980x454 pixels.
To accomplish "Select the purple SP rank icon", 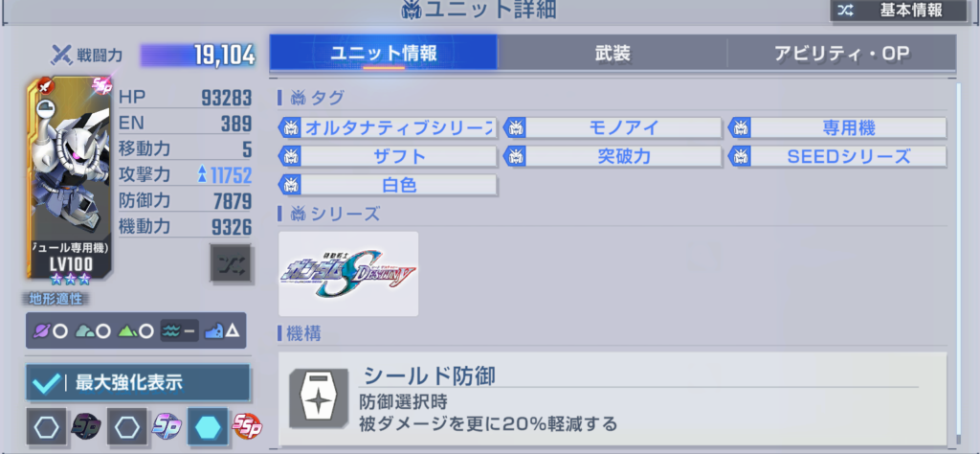I will [167, 427].
